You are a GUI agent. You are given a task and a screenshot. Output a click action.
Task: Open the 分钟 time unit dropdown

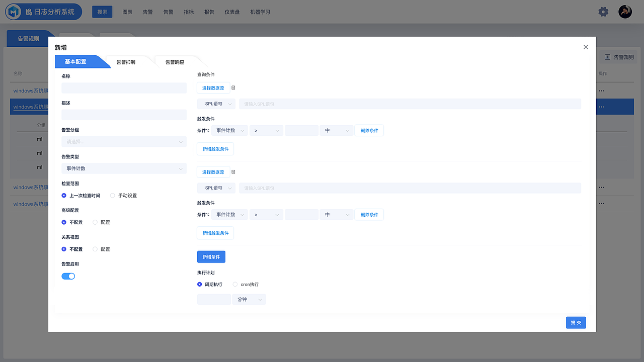tap(249, 300)
